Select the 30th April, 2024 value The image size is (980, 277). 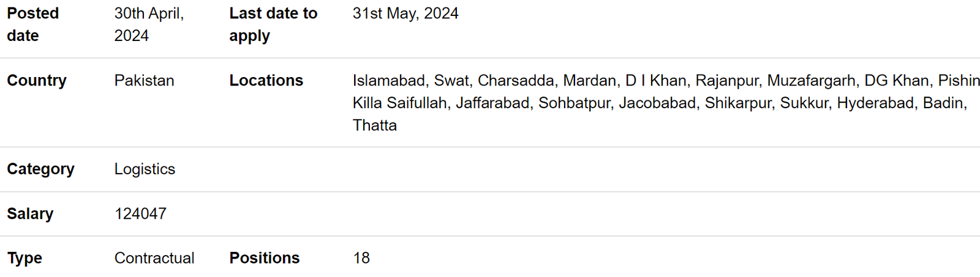(149, 24)
